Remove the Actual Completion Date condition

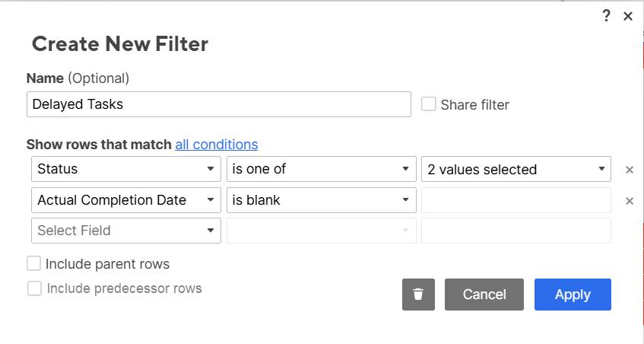point(630,201)
